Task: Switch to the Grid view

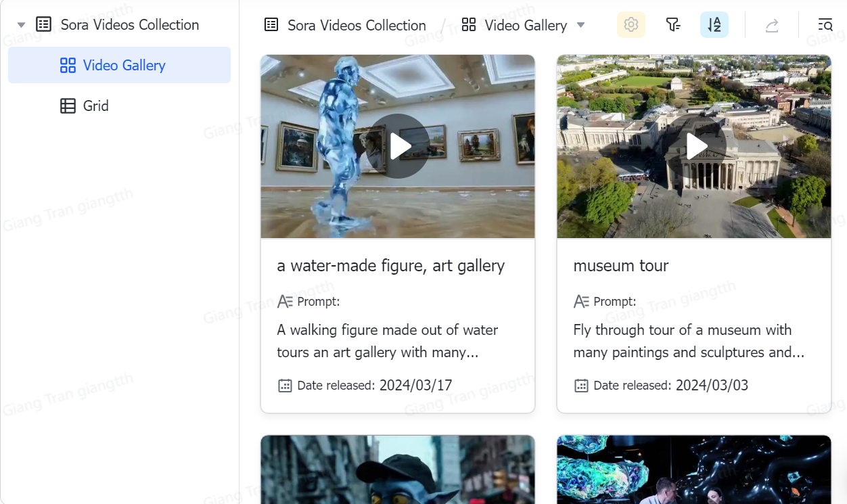Action: (x=95, y=106)
